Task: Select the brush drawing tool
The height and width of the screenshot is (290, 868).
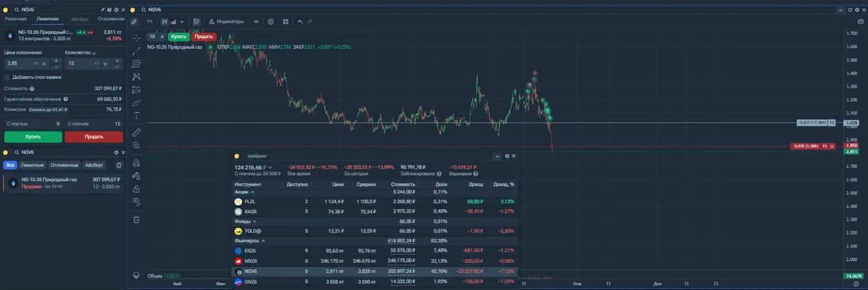Action: point(136,103)
